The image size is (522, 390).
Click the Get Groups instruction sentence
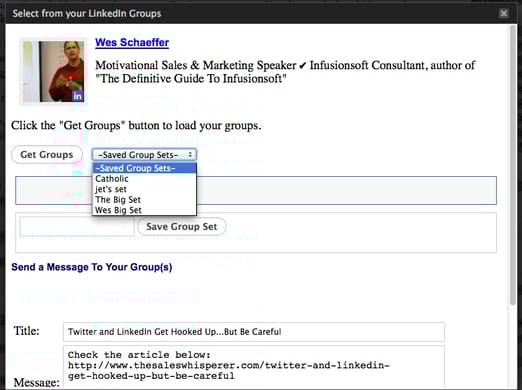[136, 126]
